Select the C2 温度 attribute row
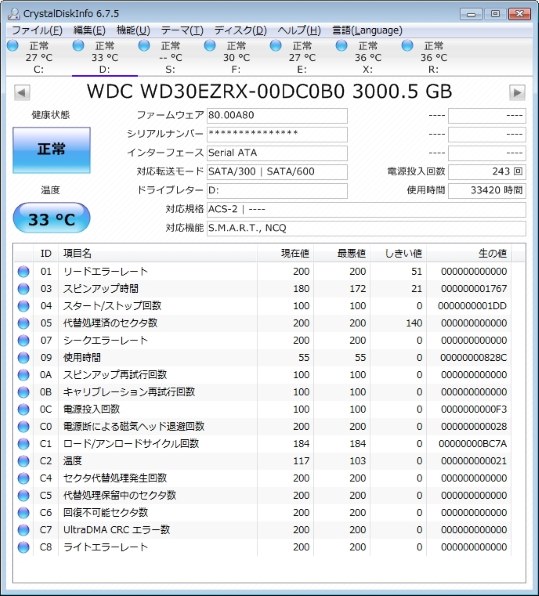The height and width of the screenshot is (596, 539). [x=262, y=461]
